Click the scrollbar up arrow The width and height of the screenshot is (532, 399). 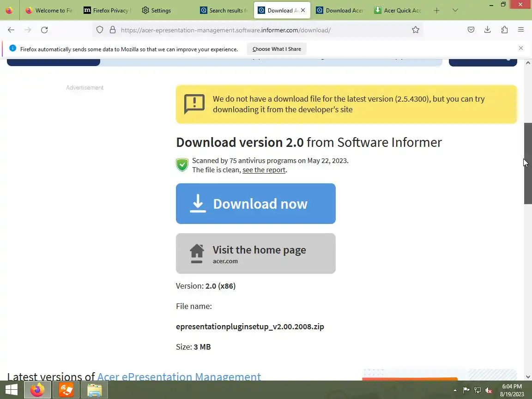tap(527, 63)
